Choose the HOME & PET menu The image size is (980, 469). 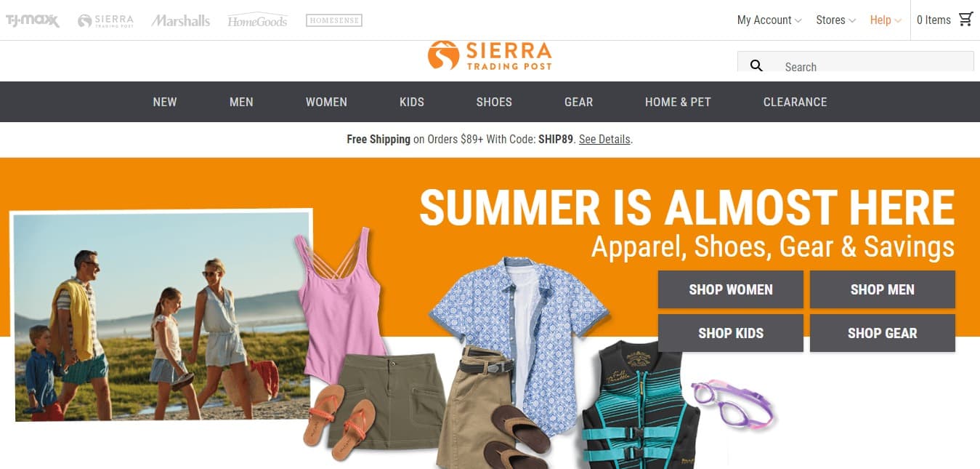(x=678, y=102)
